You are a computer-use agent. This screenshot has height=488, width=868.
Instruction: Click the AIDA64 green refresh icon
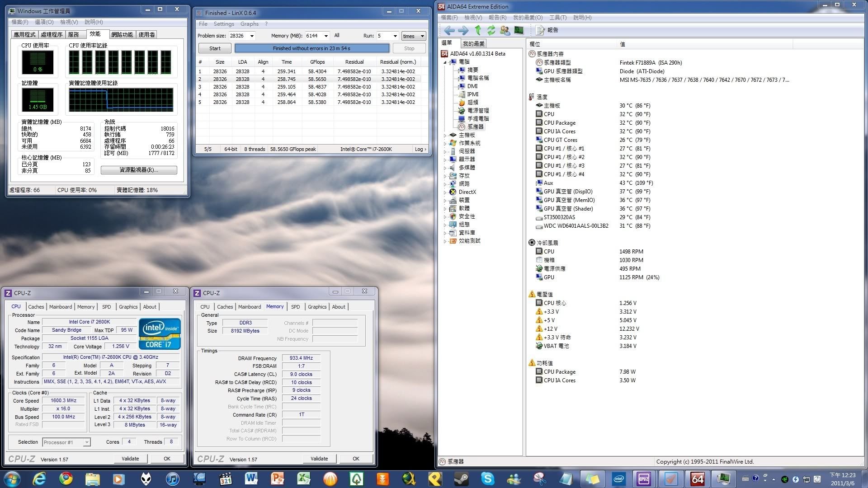tap(491, 30)
